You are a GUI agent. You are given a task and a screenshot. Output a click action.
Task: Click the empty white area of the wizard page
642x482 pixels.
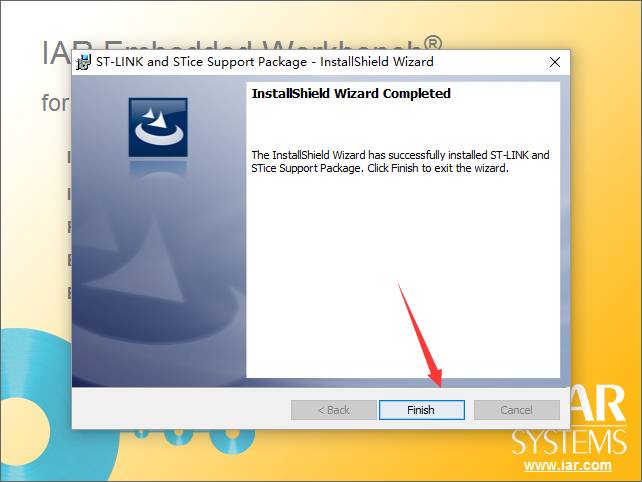tap(403, 274)
